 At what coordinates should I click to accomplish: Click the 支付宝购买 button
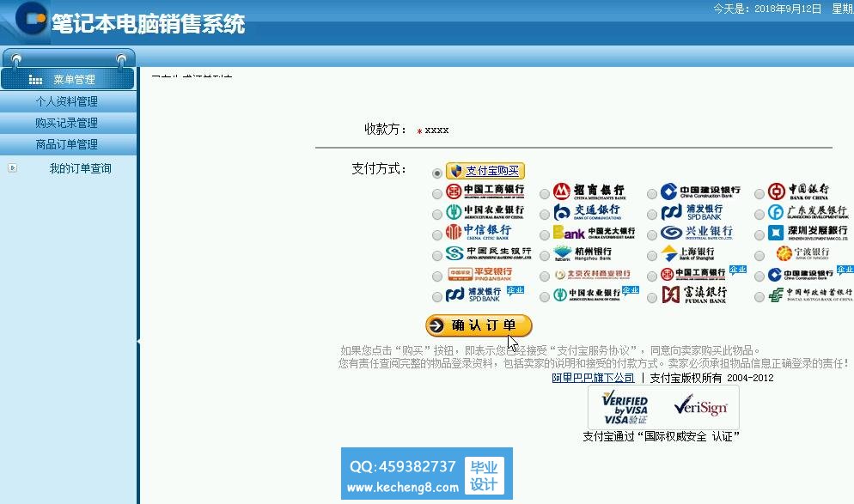[485, 171]
